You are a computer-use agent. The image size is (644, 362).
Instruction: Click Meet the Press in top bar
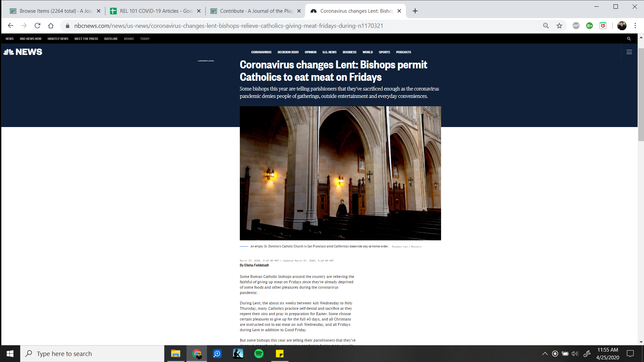86,39
